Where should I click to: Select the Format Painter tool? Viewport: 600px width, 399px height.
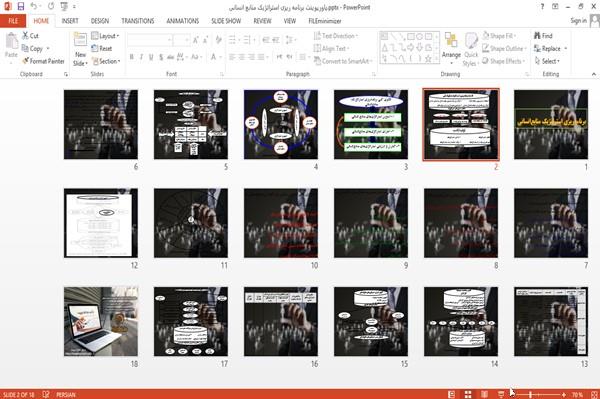point(43,61)
